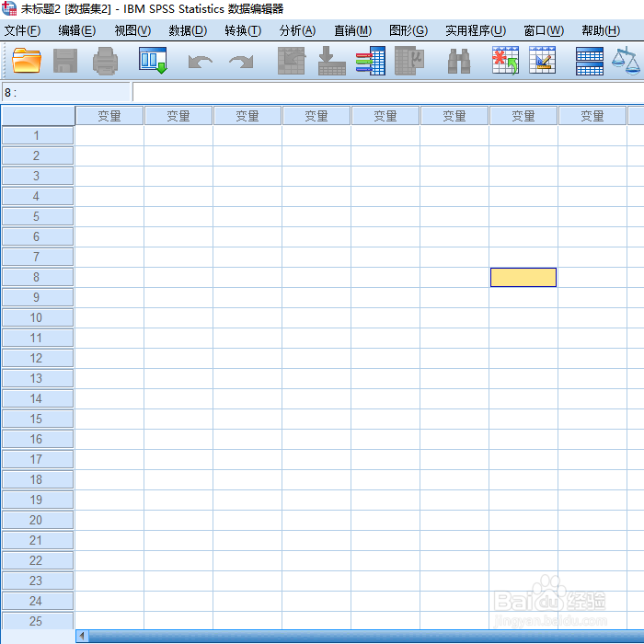The width and height of the screenshot is (644, 644).
Task: Select row header 1
Action: 38,135
